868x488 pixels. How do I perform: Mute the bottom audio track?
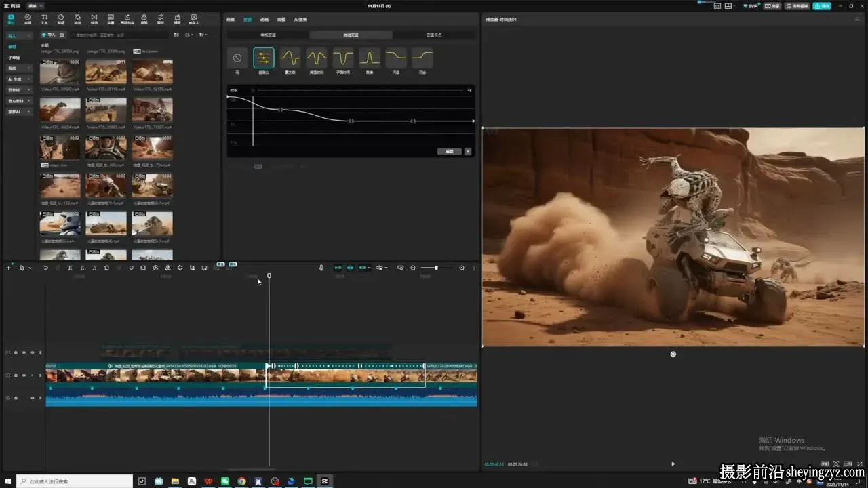coord(32,398)
